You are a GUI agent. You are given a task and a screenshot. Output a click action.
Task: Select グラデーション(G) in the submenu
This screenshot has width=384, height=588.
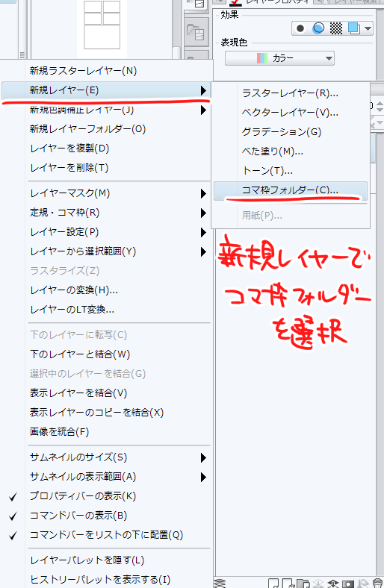pos(291,132)
